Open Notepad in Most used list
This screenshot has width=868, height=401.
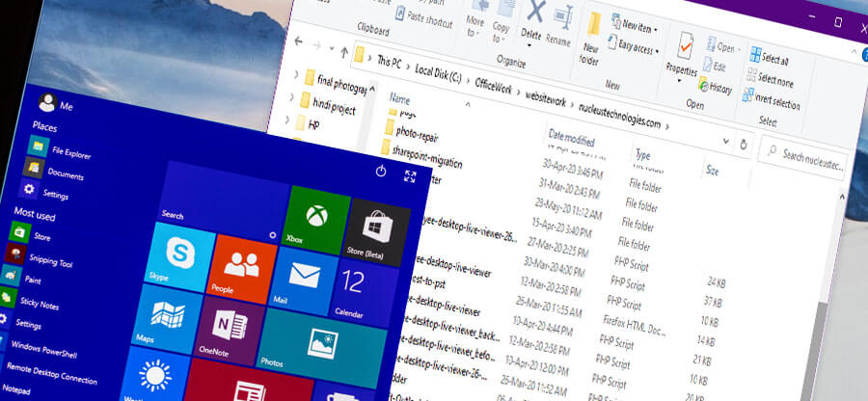click(x=14, y=390)
